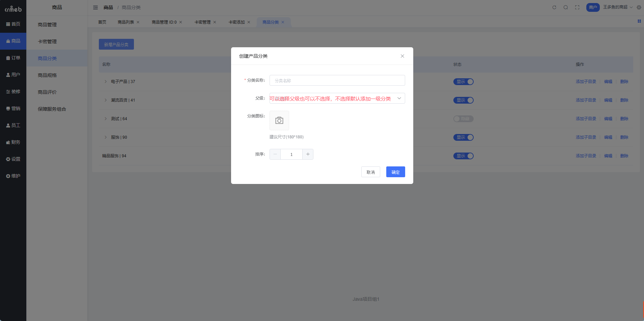Switch to the 卡密管理 tab
The height and width of the screenshot is (321, 644).
click(x=202, y=22)
